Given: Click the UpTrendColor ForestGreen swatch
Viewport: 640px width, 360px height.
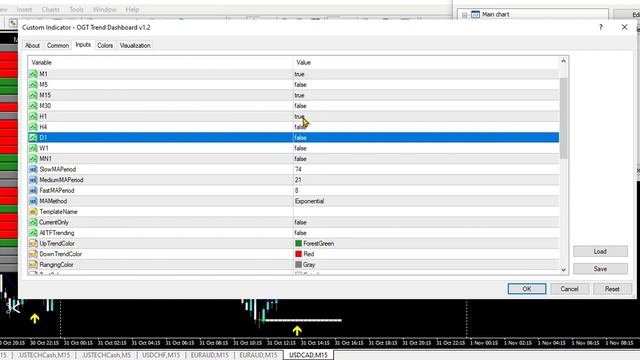Looking at the screenshot, I should tap(298, 243).
